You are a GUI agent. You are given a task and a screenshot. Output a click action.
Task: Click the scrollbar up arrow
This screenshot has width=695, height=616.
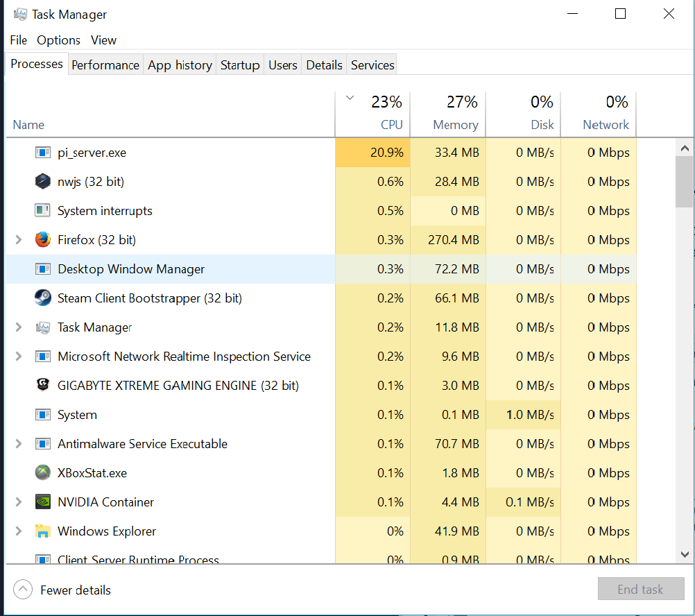click(x=685, y=148)
